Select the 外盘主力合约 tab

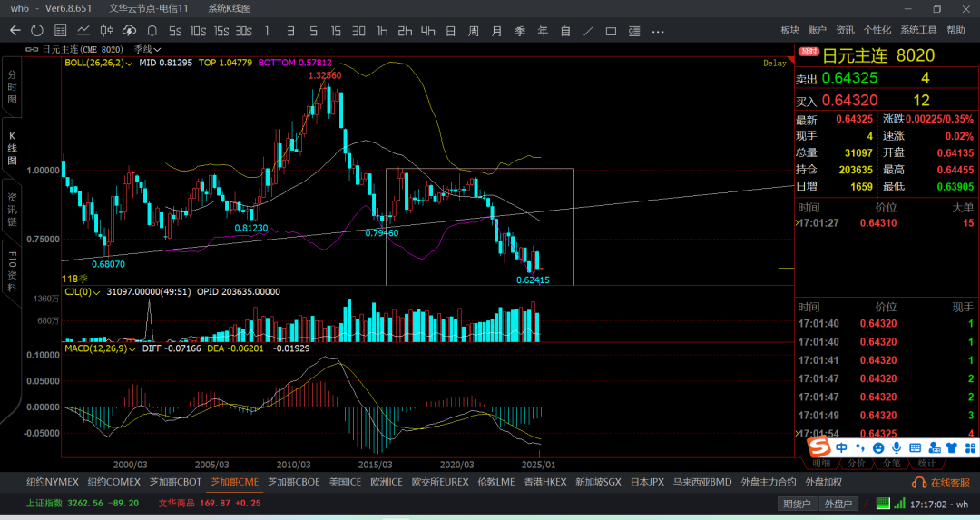[x=769, y=483]
